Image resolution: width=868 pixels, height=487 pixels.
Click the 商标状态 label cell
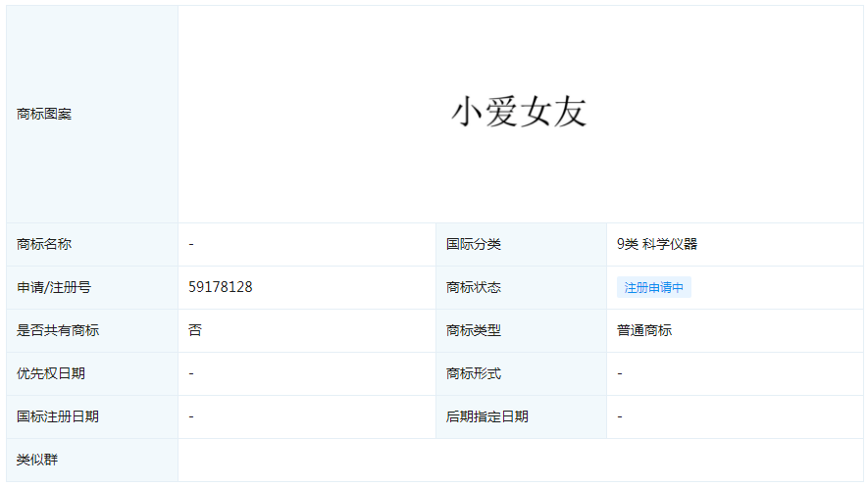[x=522, y=287]
